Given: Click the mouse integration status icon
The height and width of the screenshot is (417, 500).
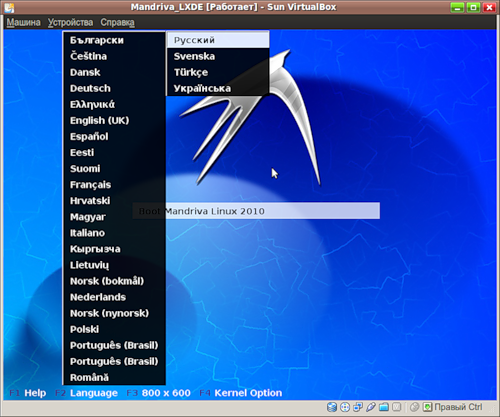Looking at the screenshot, I should (x=414, y=407).
